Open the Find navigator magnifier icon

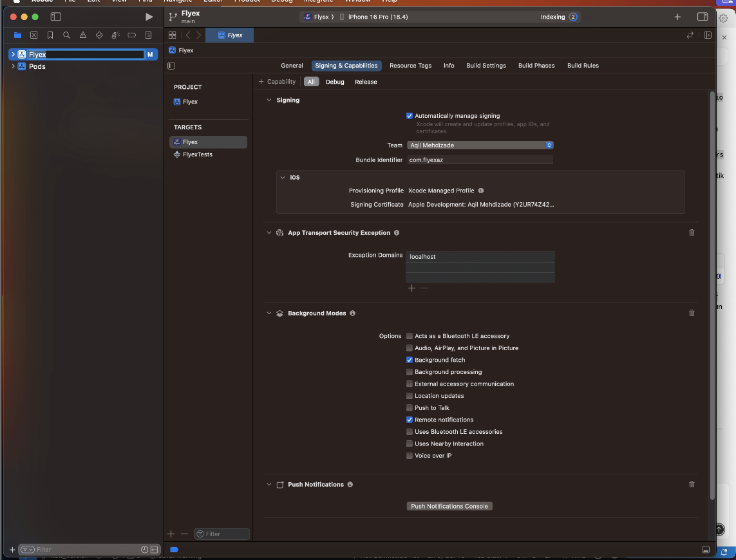click(x=66, y=35)
